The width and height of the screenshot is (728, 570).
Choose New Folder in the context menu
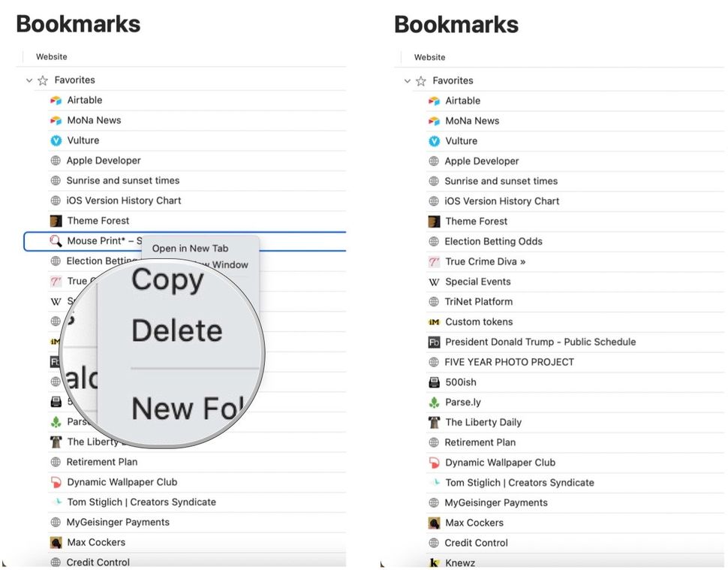coord(188,408)
